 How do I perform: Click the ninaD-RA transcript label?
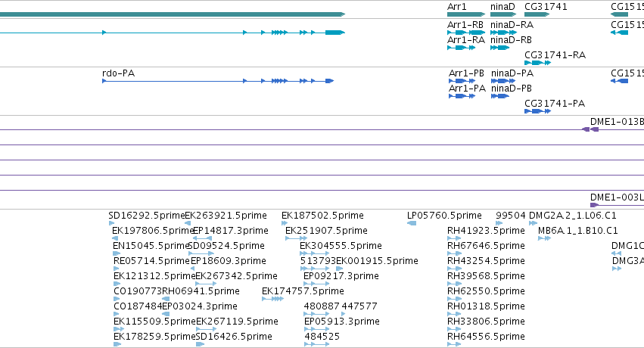(512, 25)
